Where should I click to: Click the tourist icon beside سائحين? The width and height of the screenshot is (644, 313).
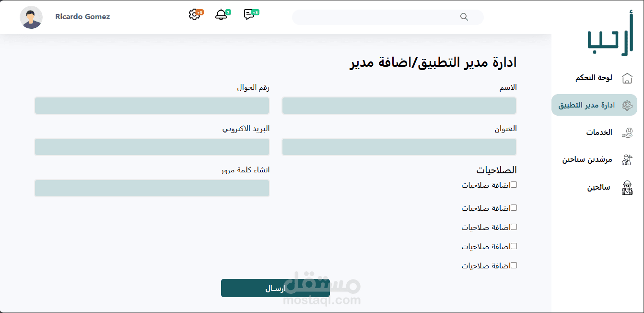[627, 188]
